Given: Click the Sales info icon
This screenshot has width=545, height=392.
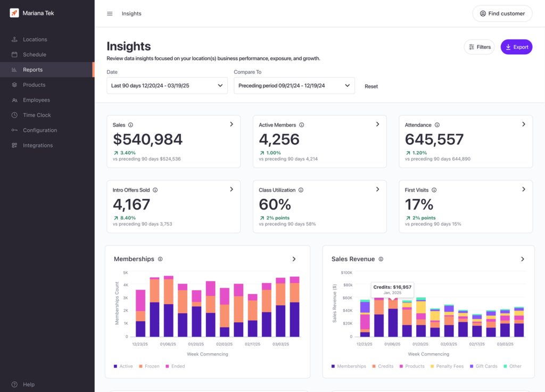Looking at the screenshot, I should coord(130,125).
